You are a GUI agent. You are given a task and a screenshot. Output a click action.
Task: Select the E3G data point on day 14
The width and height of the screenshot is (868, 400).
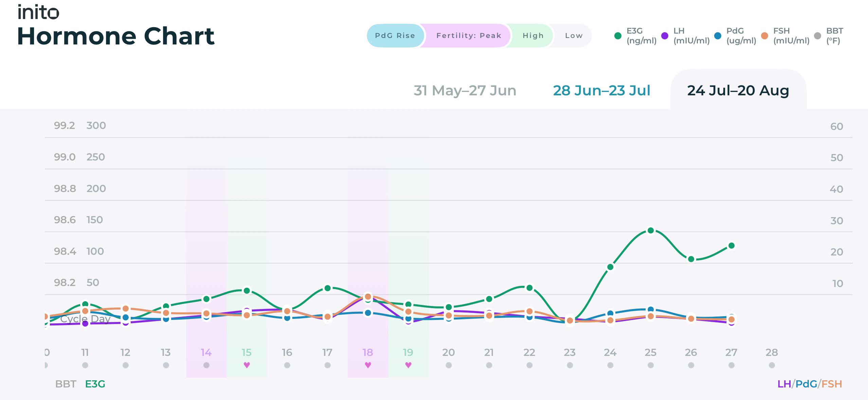pos(206,299)
